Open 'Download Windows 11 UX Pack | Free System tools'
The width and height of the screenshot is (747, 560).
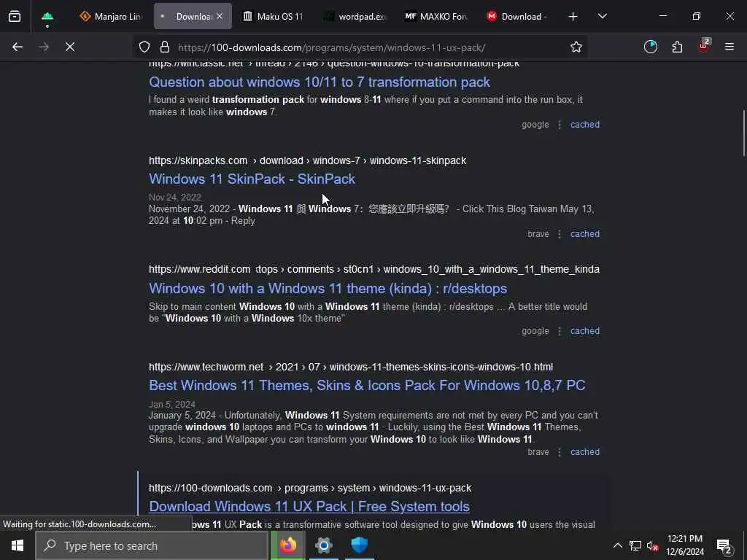(309, 507)
